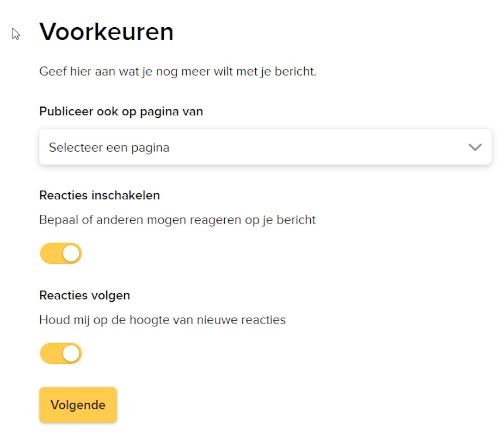
Task: Disable comments via the upper yellow switch
Action: pos(61,253)
